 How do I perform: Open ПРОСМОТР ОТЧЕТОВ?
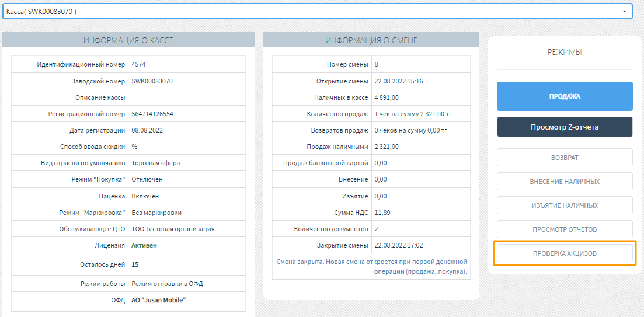(x=565, y=229)
